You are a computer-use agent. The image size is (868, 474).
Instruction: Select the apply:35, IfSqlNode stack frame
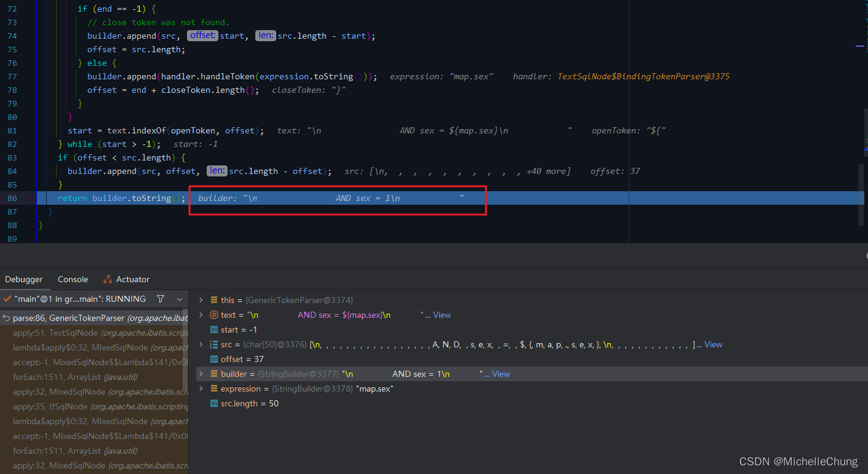tap(94, 406)
